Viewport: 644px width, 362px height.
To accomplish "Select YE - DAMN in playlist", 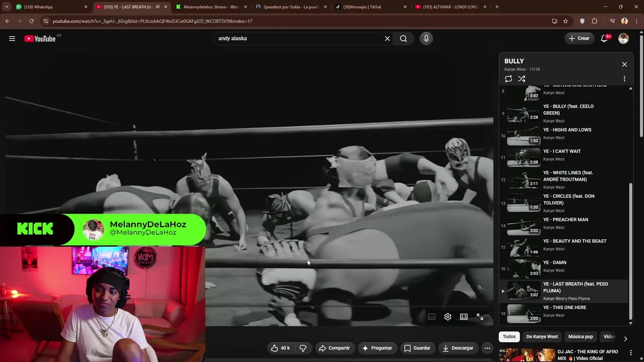I will click(x=563, y=268).
